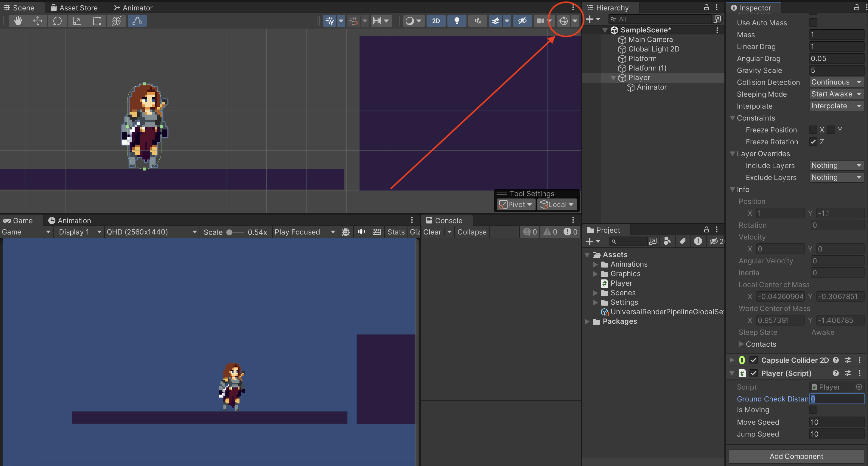Open Interpolate dropdown
Image resolution: width=868 pixels, height=466 pixels.
tap(837, 106)
